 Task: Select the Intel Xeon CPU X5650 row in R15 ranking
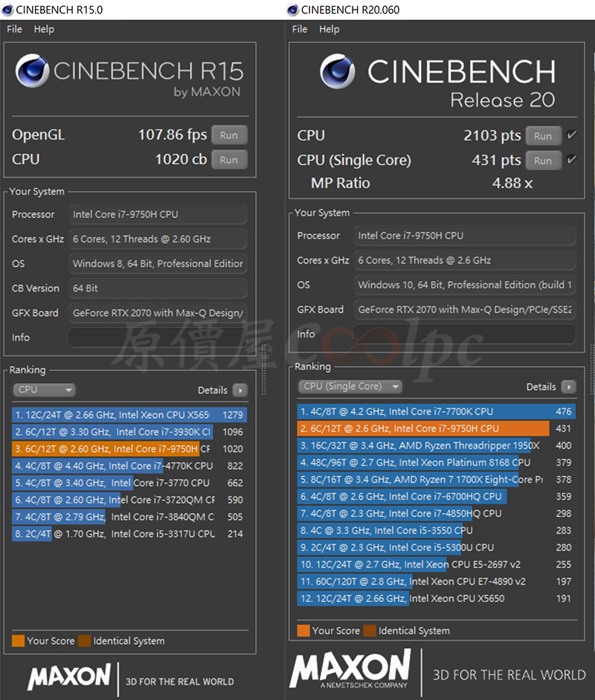pyautogui.click(x=129, y=415)
